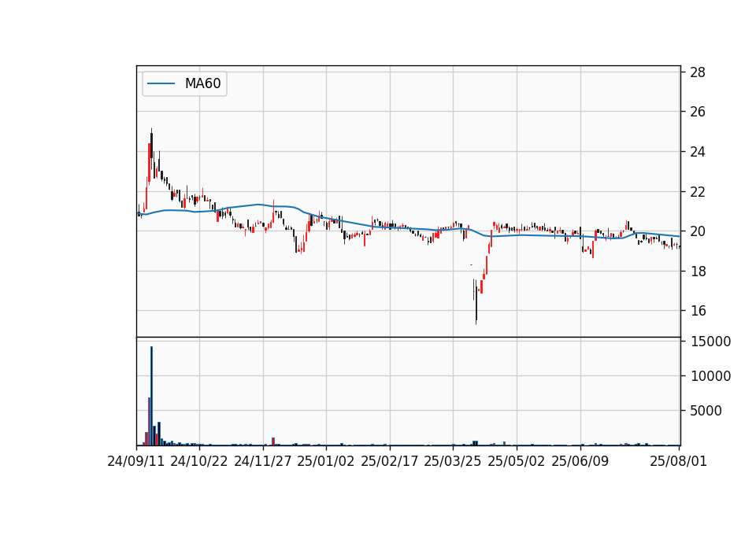756x543 pixels.
Task: Click the 25/02/17 date label
Action: coord(390,461)
